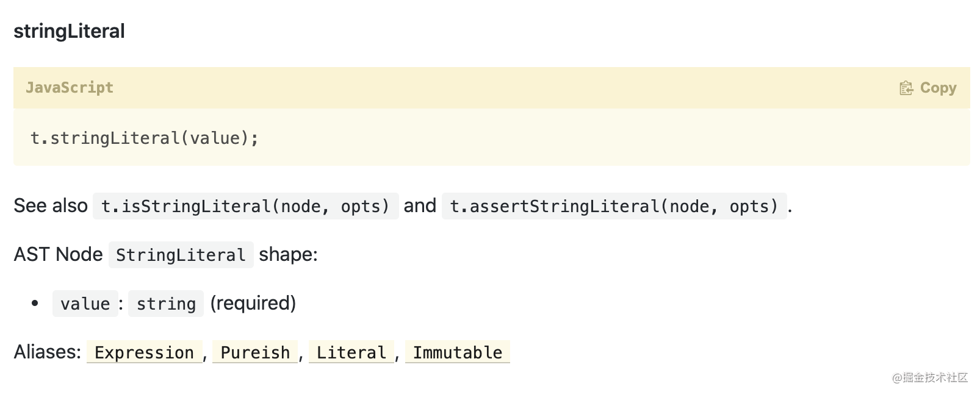Click the t.isStringLiteral(node, opts) inline code
The image size is (980, 395).
click(245, 206)
